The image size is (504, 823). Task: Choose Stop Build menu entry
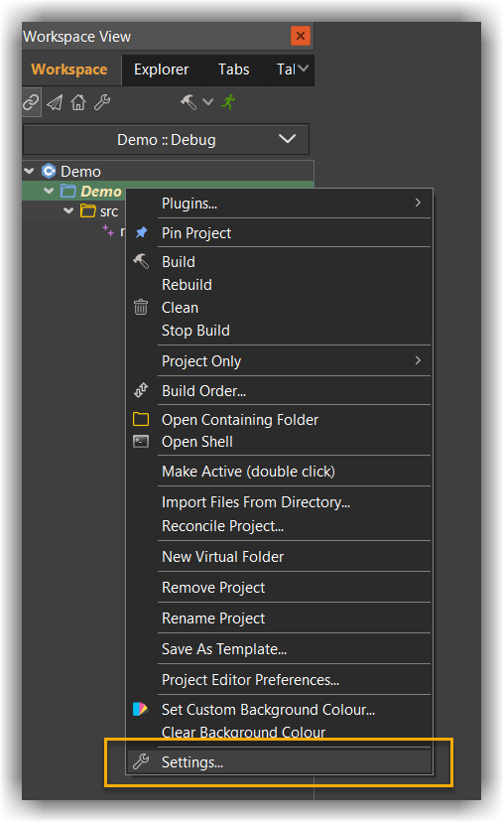tap(279, 331)
